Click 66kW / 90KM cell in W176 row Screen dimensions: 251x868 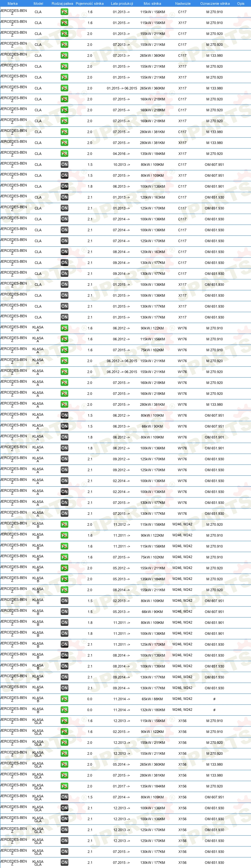(152, 426)
